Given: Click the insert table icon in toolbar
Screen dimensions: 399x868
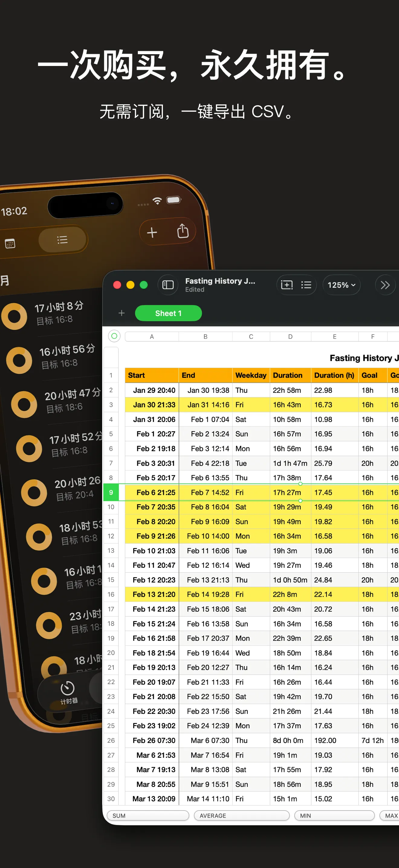Looking at the screenshot, I should pyautogui.click(x=287, y=285).
